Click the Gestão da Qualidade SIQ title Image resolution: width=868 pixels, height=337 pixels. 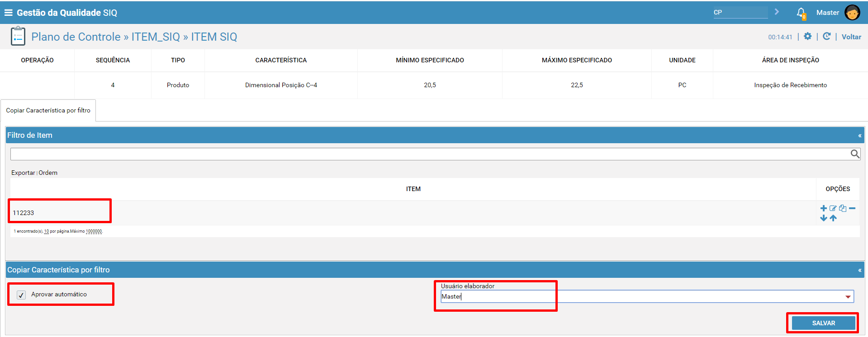(67, 13)
